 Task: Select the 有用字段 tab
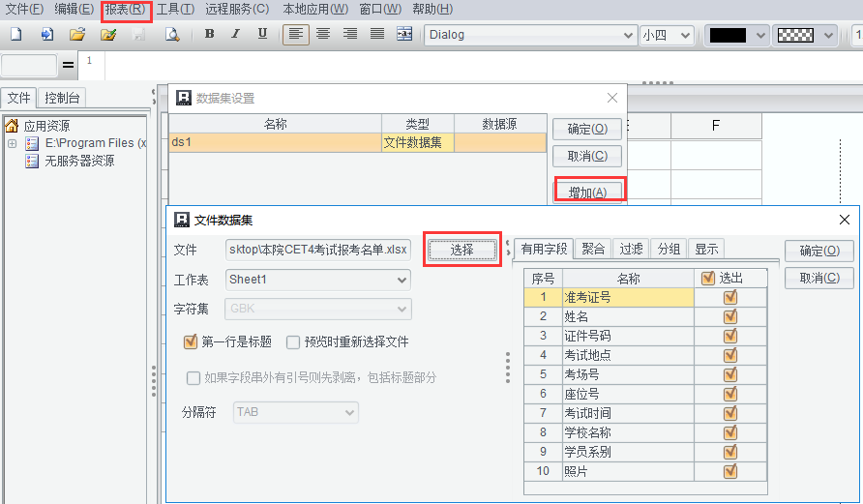click(544, 249)
